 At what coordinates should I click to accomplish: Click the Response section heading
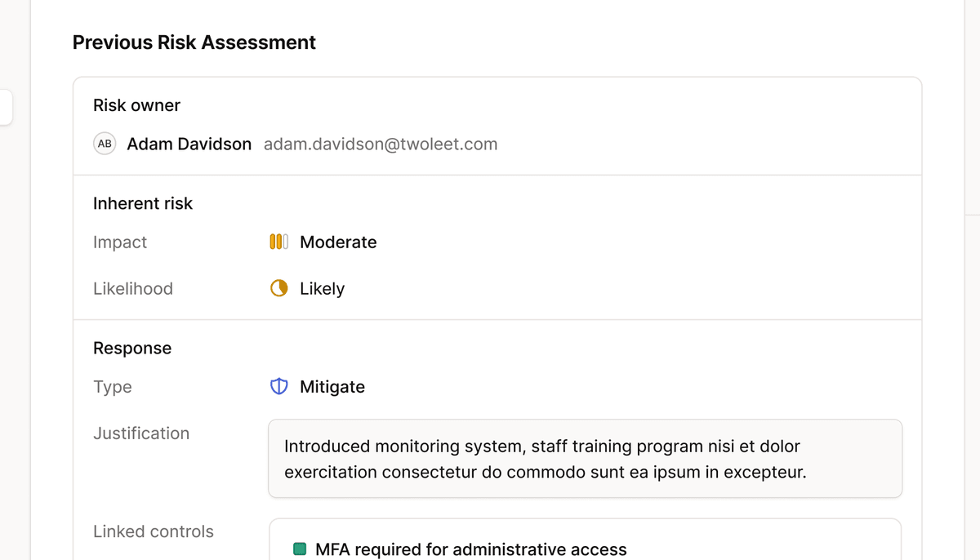[132, 348]
